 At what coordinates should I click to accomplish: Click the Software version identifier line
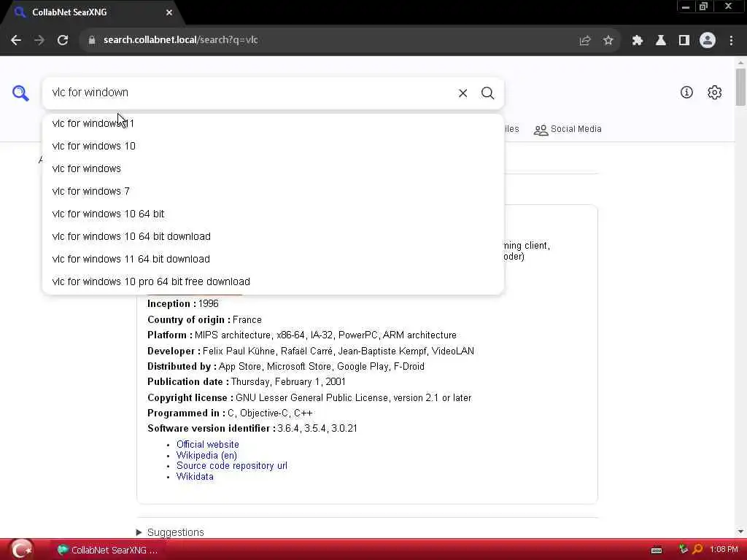252,429
